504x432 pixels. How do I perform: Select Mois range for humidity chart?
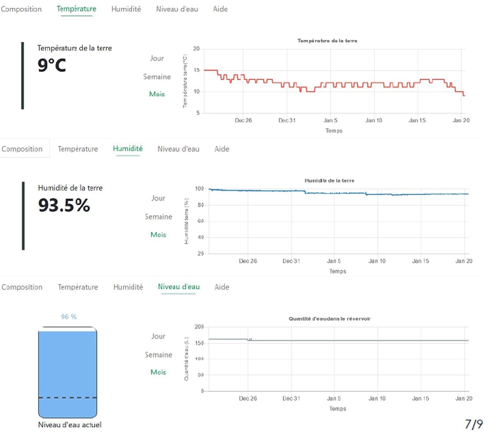click(x=158, y=235)
